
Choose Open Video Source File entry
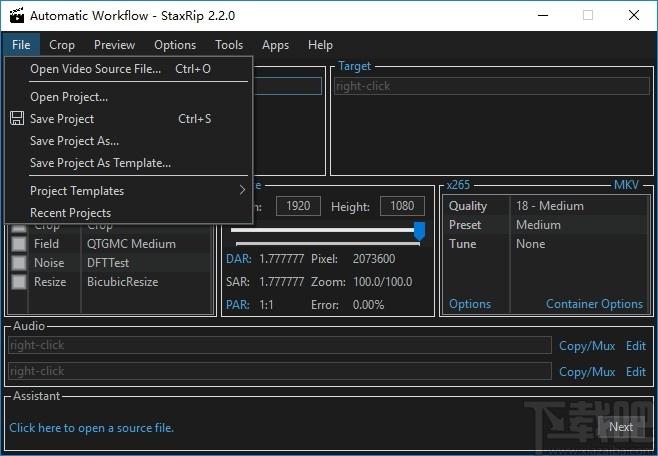point(128,69)
